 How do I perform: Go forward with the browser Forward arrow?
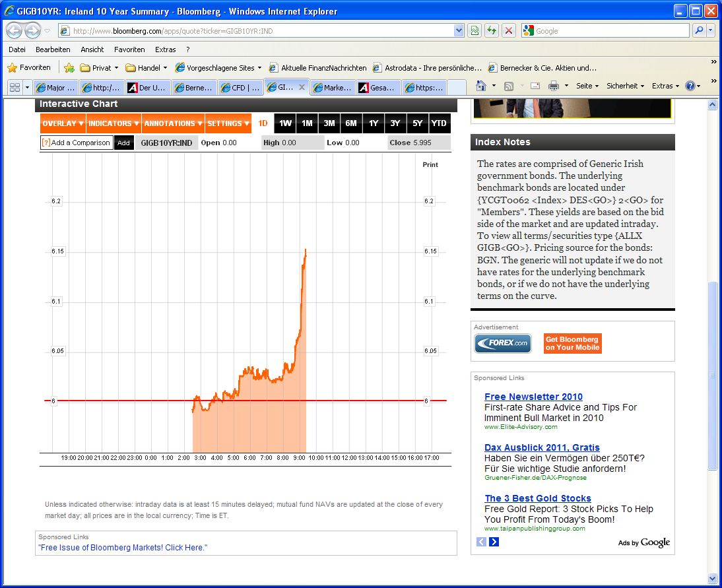pyautogui.click(x=32, y=31)
